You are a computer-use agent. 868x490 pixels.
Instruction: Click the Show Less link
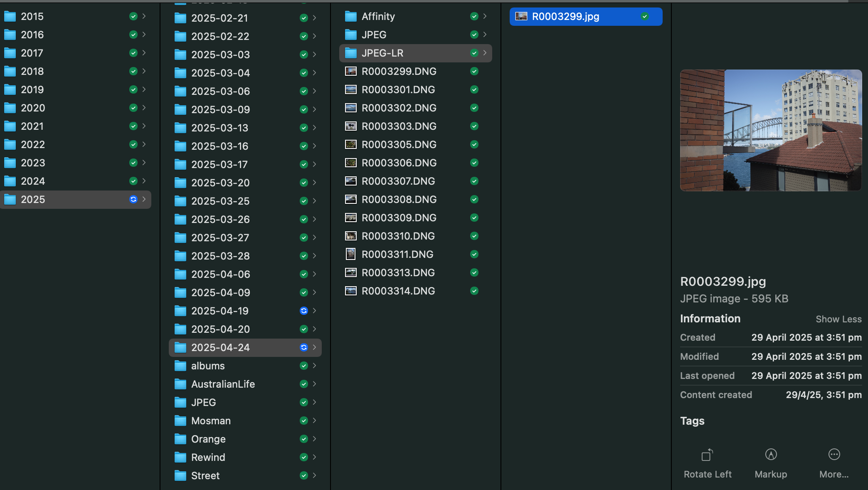pos(838,319)
